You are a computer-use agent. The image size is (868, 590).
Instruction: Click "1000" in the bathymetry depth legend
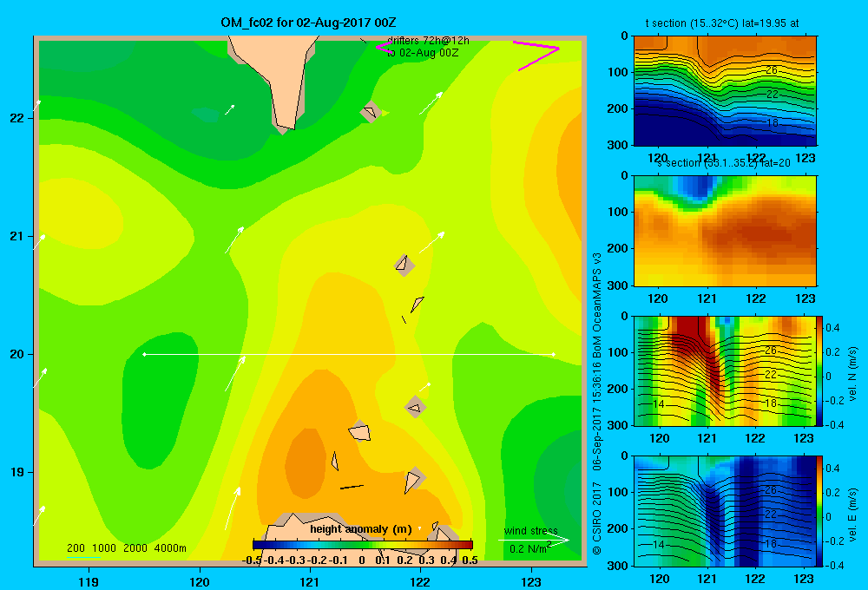click(104, 548)
